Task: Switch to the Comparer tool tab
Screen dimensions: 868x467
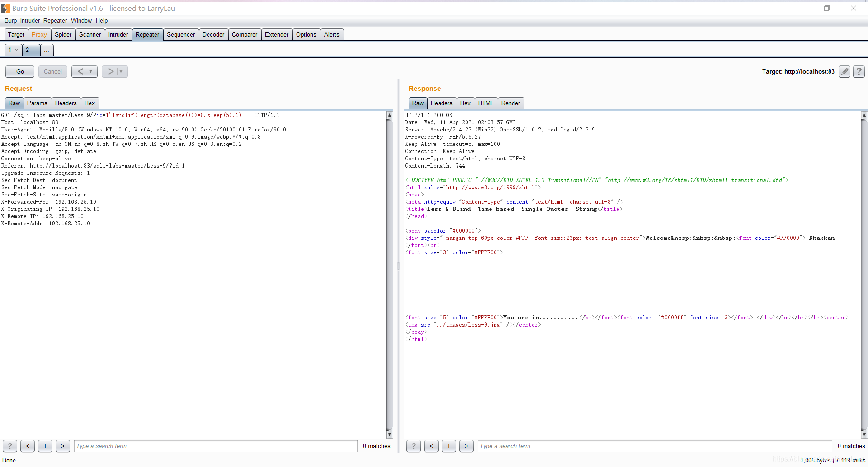Action: 245,34
